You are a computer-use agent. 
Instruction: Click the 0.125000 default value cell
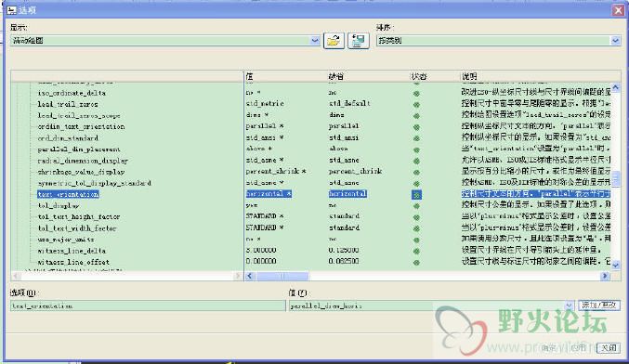[x=344, y=250]
